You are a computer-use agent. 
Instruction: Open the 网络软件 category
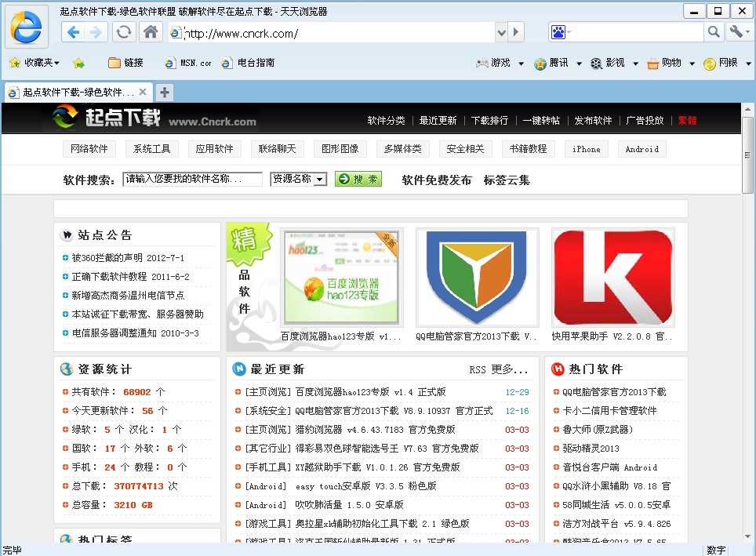coord(89,149)
